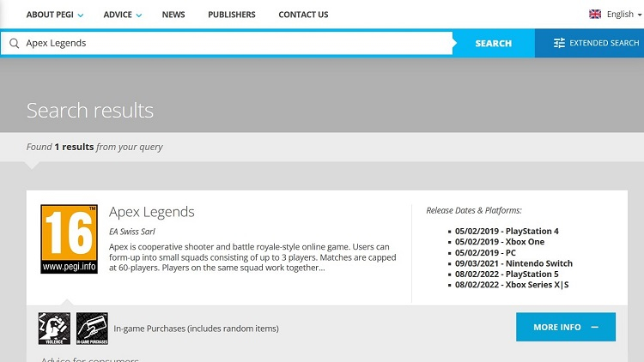644x362 pixels.
Task: Click the Extended Search sliders icon
Action: point(559,43)
